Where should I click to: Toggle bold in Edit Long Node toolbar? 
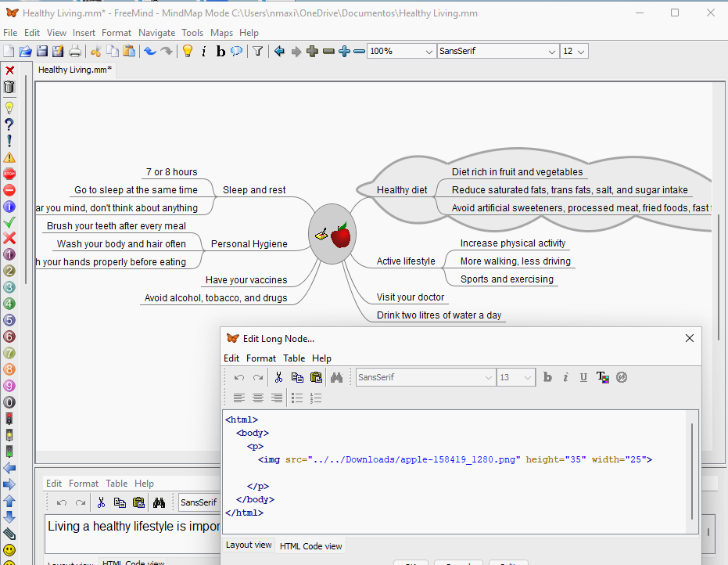point(547,377)
